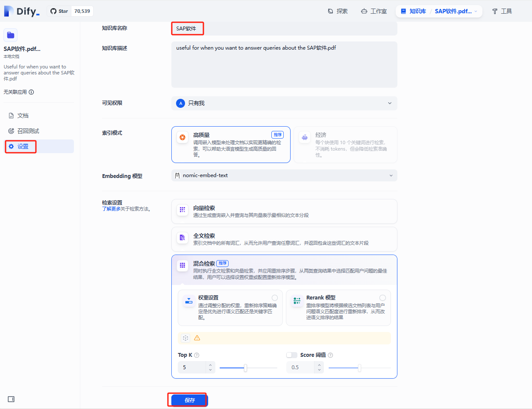Click the yellow warning triangle icon
This screenshot has height=409, width=532.
[x=197, y=338]
